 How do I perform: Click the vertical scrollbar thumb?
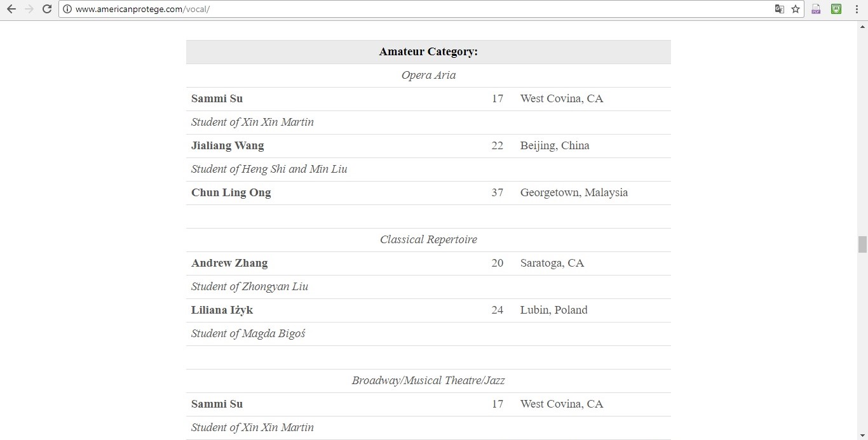tap(862, 244)
